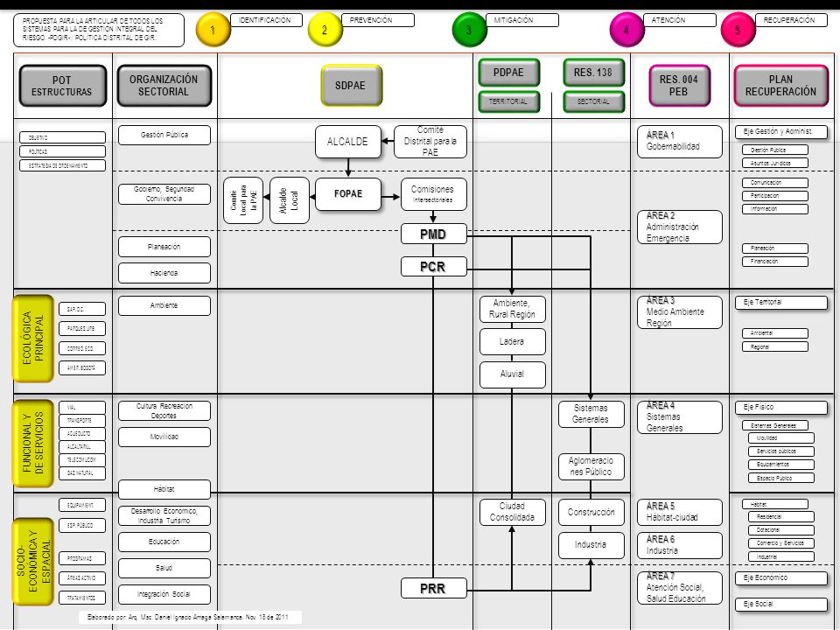
Task: Select the Aluvial box
Action: [x=512, y=374]
